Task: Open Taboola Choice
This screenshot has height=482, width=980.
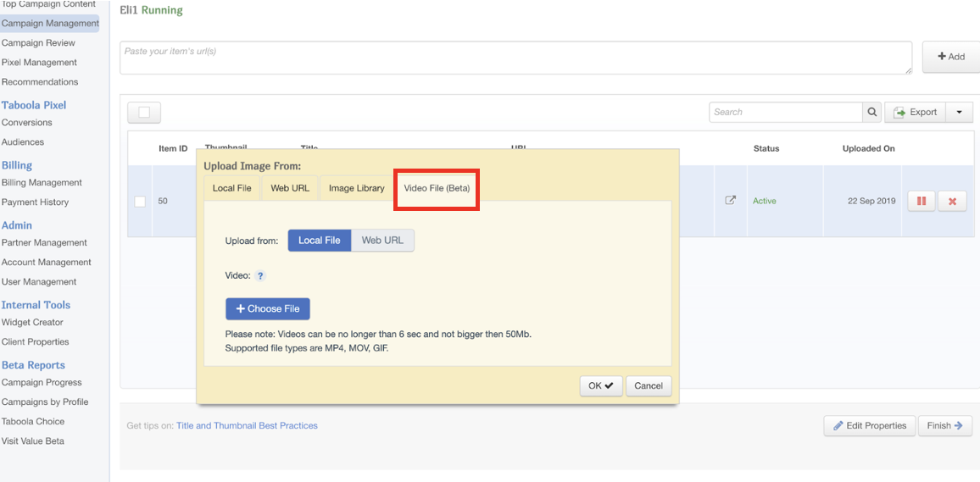Action: 32,422
